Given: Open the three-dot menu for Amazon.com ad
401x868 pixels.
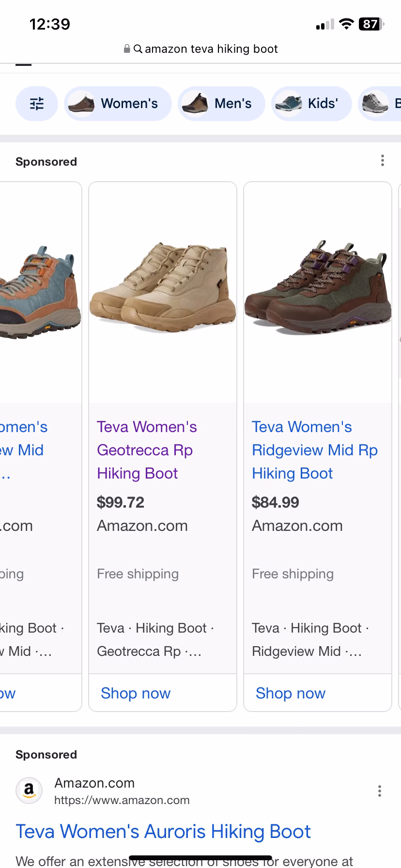Looking at the screenshot, I should (x=380, y=791).
